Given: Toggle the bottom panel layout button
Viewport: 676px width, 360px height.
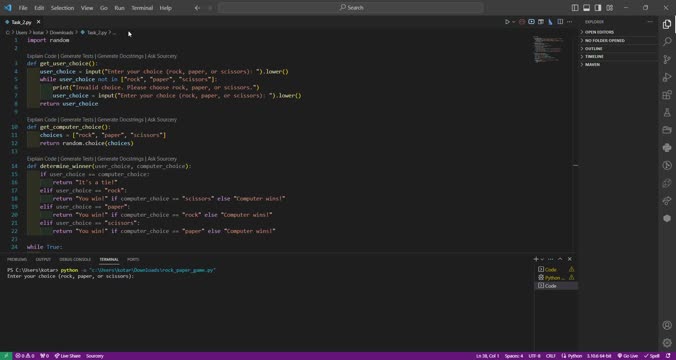Looking at the screenshot, I should (586, 8).
